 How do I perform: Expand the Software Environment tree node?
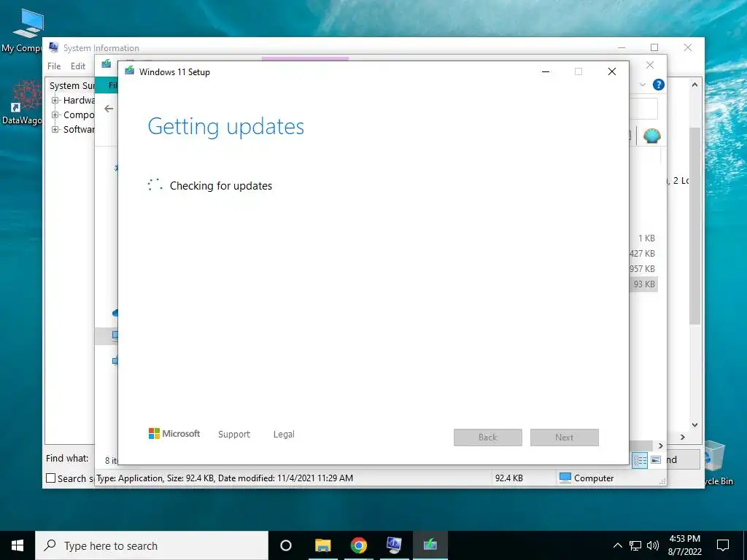[55, 130]
